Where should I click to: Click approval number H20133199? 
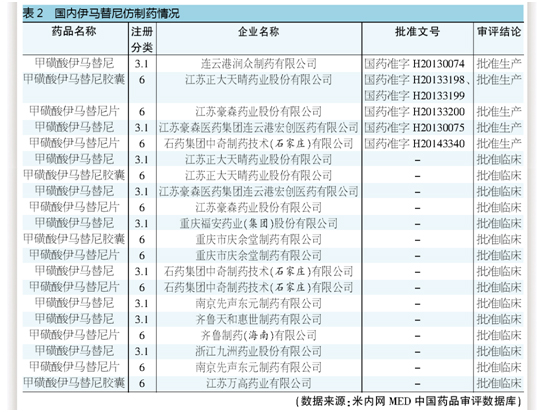point(439,95)
